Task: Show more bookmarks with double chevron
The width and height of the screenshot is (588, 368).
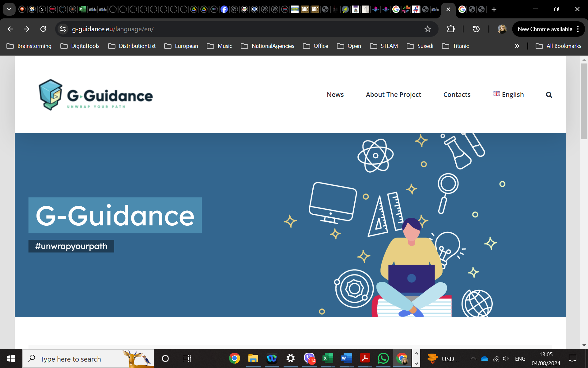Action: pos(517,46)
